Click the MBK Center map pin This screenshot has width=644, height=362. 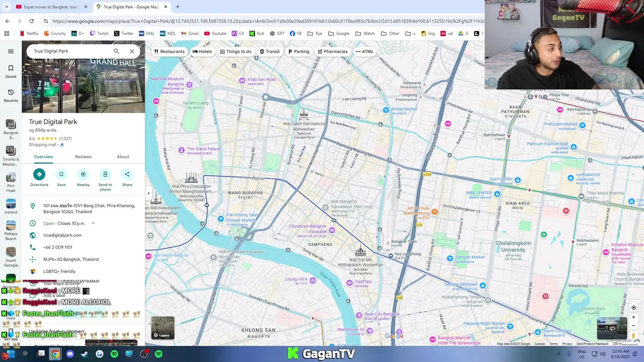point(497,194)
